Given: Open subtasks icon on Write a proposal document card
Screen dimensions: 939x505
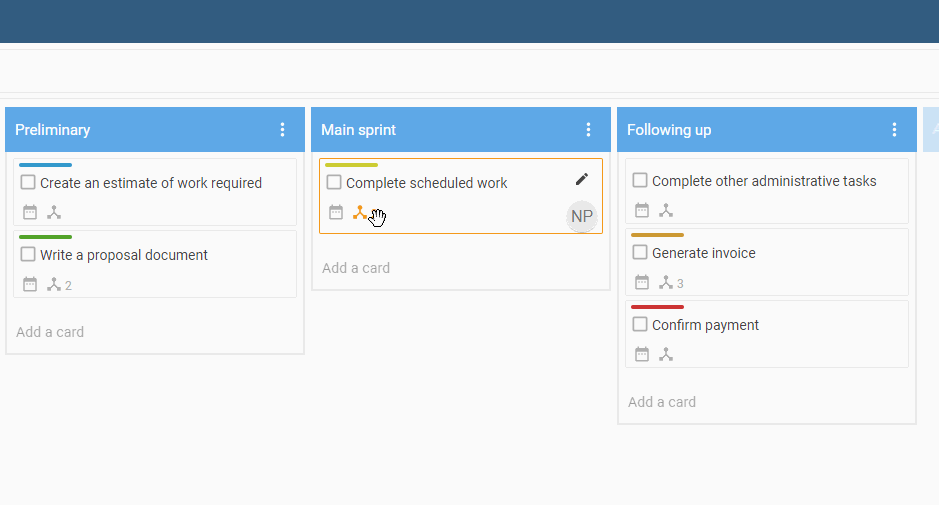Looking at the screenshot, I should [x=54, y=285].
